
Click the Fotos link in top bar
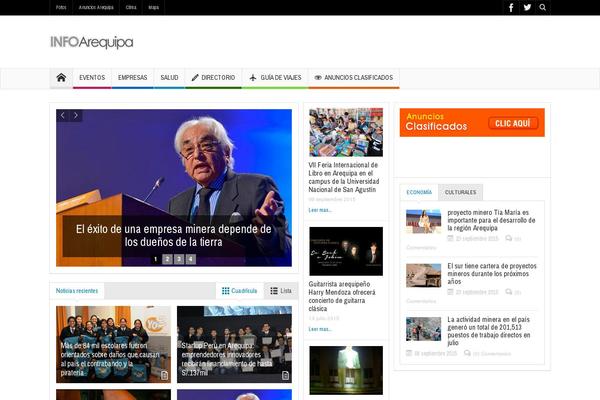pyautogui.click(x=61, y=7)
